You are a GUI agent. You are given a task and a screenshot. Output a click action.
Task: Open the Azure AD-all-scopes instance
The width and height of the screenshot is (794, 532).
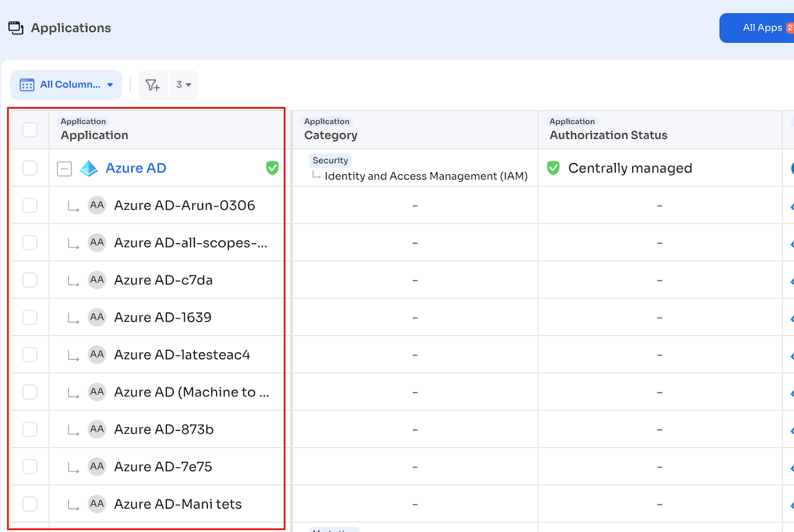(191, 243)
